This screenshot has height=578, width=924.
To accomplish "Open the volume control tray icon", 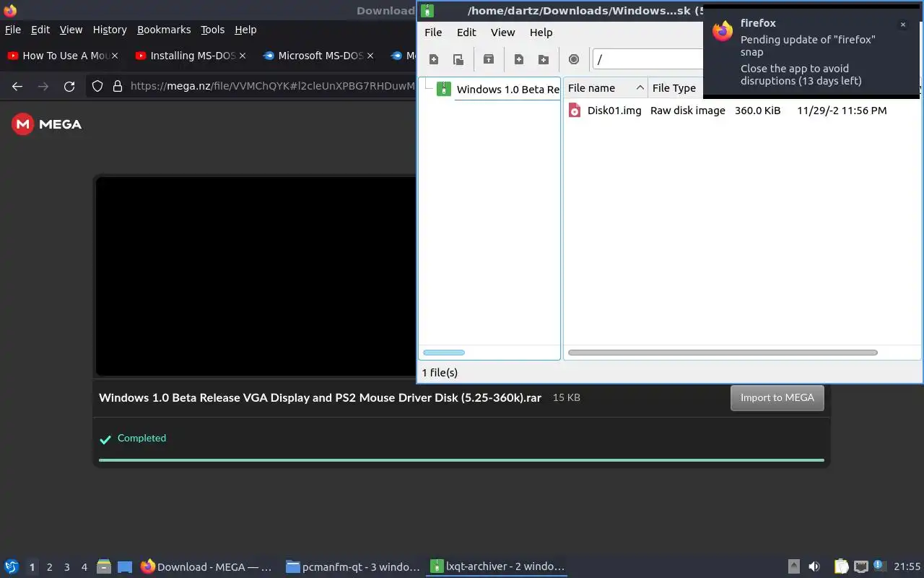I will click(814, 566).
